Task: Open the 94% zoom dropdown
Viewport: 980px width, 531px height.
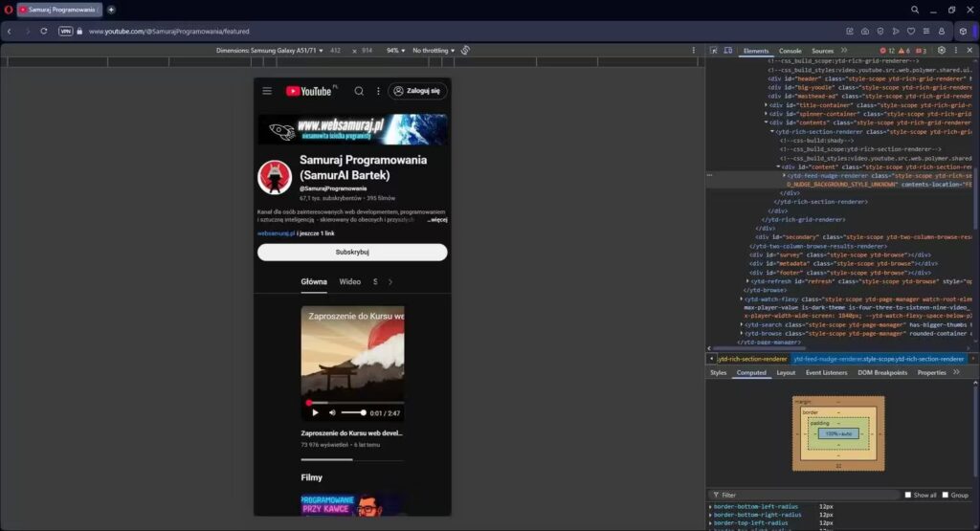Action: 395,51
